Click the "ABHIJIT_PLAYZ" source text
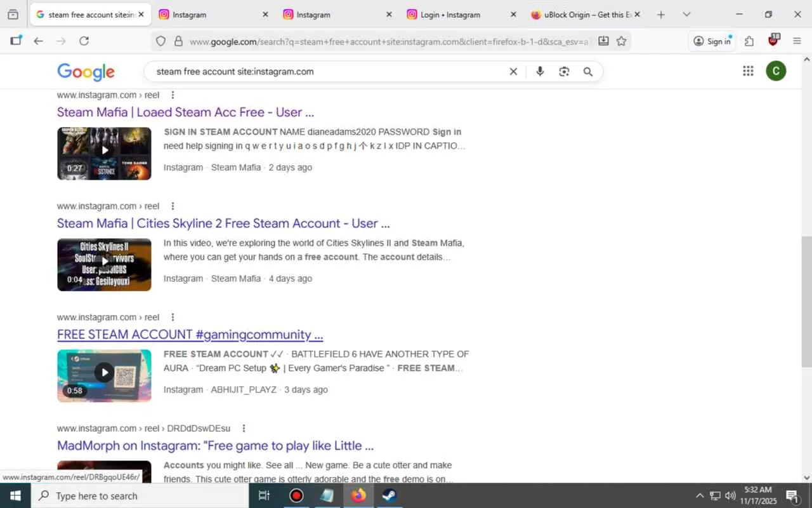The image size is (812, 508). (244, 390)
